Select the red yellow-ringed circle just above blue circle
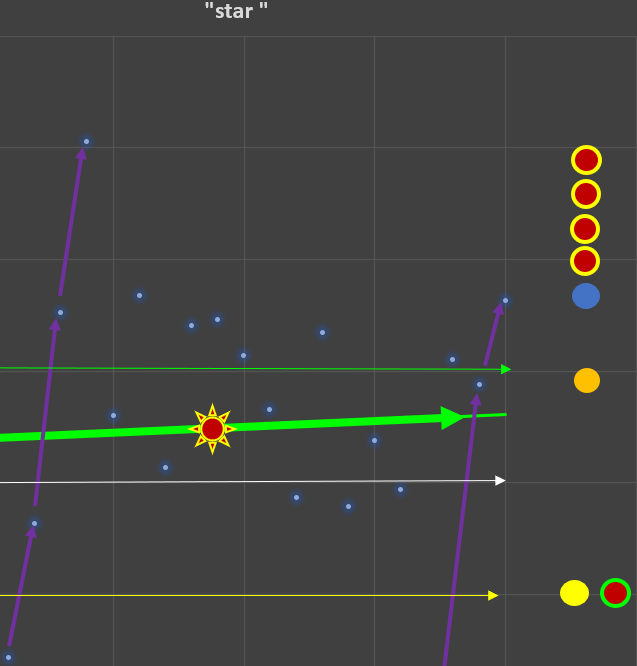 coord(585,261)
